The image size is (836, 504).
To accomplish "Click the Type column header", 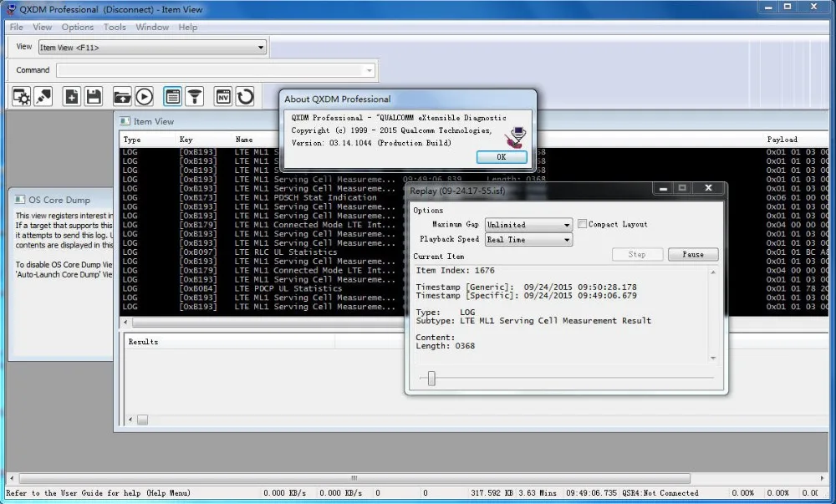I will click(132, 140).
